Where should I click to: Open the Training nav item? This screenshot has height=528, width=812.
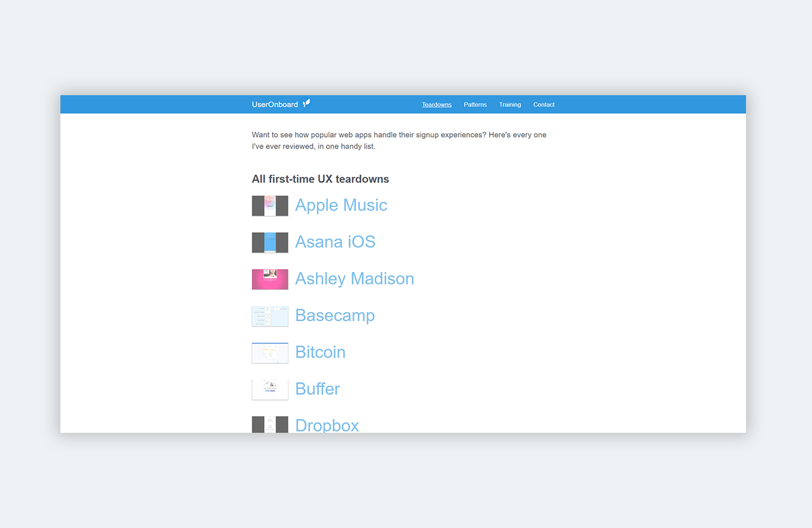(510, 105)
